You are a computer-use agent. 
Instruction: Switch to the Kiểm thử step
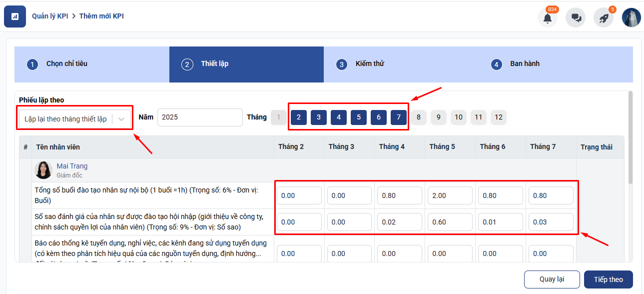point(370,64)
